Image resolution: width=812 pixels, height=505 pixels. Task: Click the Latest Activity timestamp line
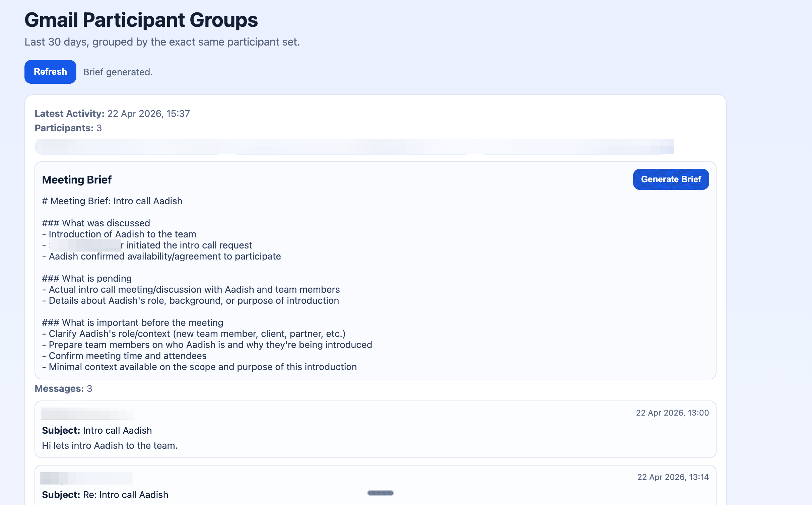[x=112, y=114]
